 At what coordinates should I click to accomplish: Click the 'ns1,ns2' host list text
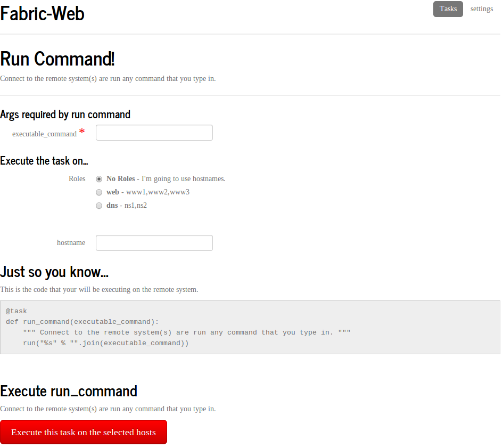coord(135,206)
